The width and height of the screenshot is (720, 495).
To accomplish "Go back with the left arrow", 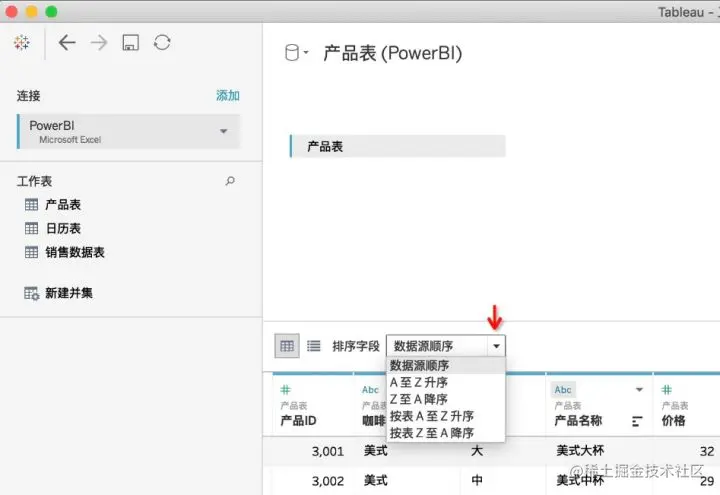I will click(67, 43).
